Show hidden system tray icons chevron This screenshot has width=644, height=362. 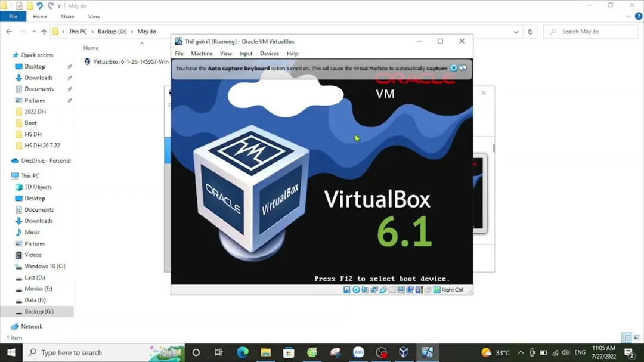coord(521,352)
